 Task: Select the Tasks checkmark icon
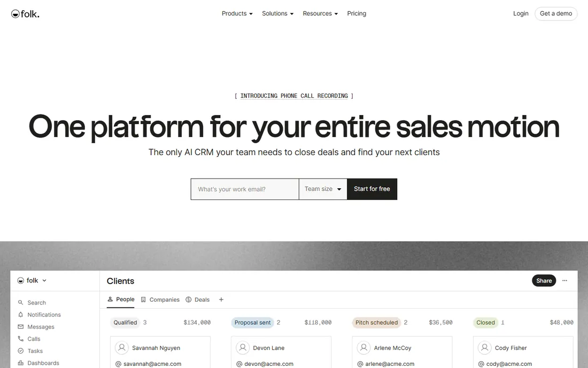(x=21, y=351)
